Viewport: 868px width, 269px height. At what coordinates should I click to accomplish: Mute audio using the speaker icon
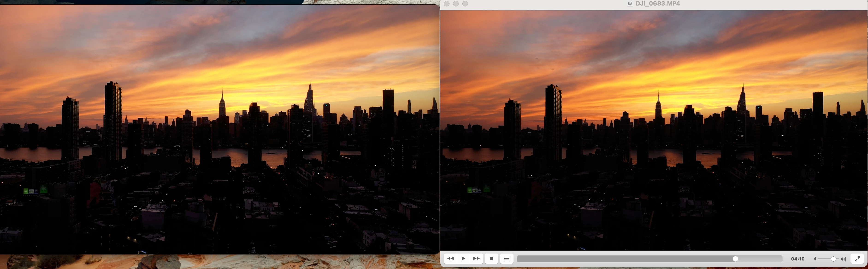point(815,259)
